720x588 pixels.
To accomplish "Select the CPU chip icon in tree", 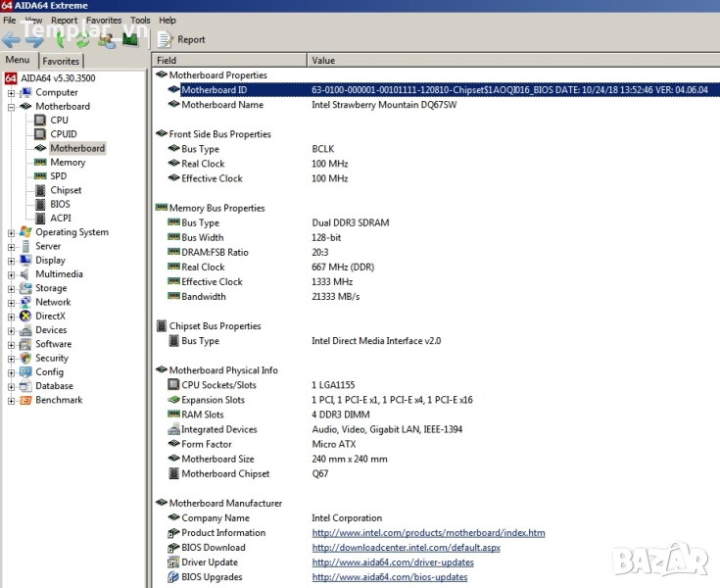I will click(x=40, y=121).
